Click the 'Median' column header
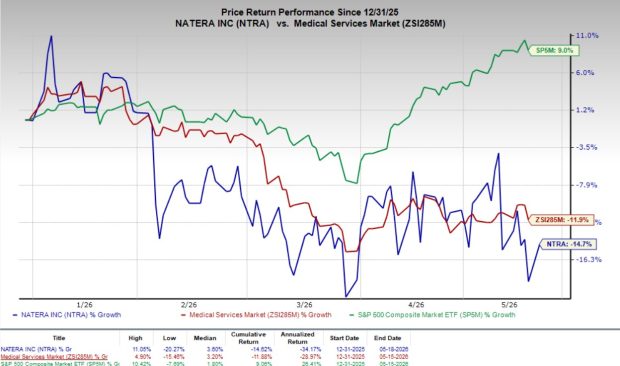 pyautogui.click(x=205, y=338)
